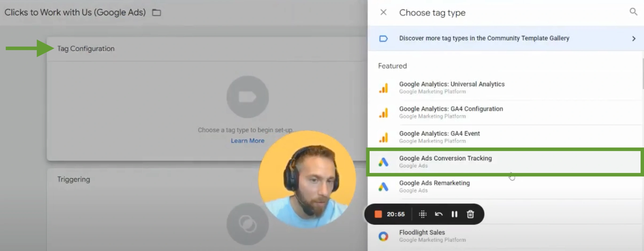Click the GA4 Event analytics icon
The image size is (644, 251).
(x=383, y=137)
